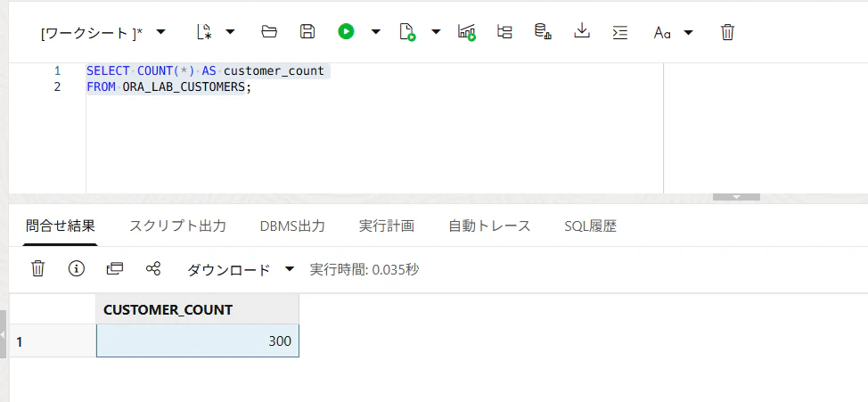Click the editor collapse handle arrow
The height and width of the screenshot is (402, 868).
[x=736, y=197]
